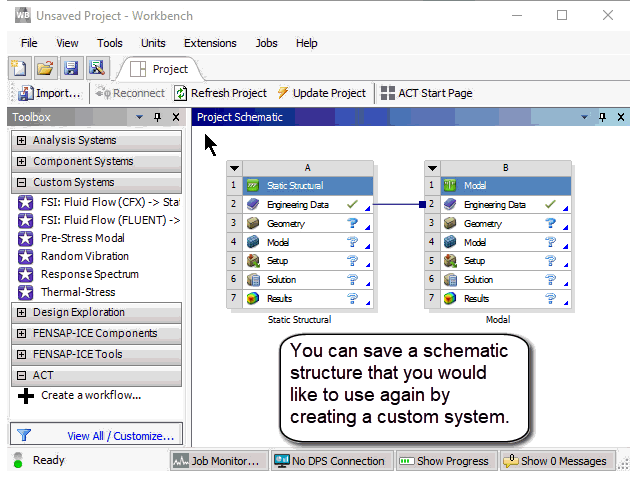Select the Thermal-Stress custom system

67,292
